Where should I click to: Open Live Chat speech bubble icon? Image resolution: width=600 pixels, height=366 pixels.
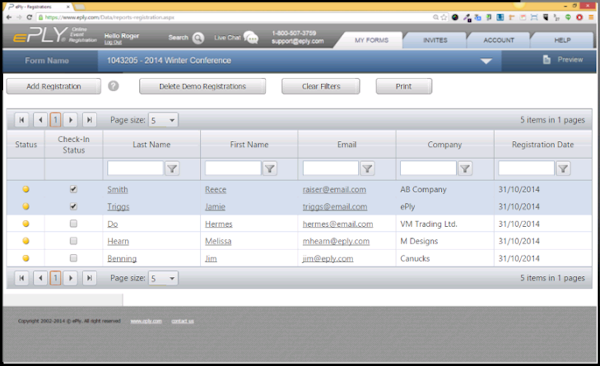point(251,38)
